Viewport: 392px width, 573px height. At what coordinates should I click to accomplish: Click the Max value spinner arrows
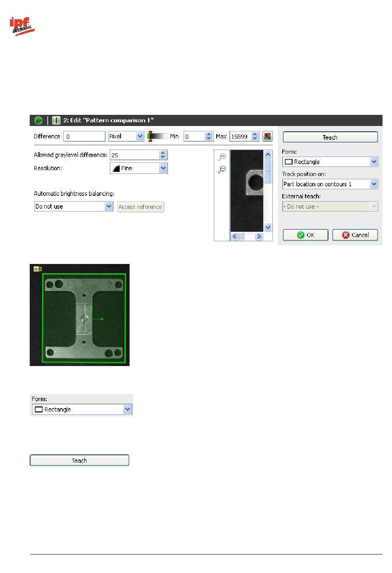255,136
